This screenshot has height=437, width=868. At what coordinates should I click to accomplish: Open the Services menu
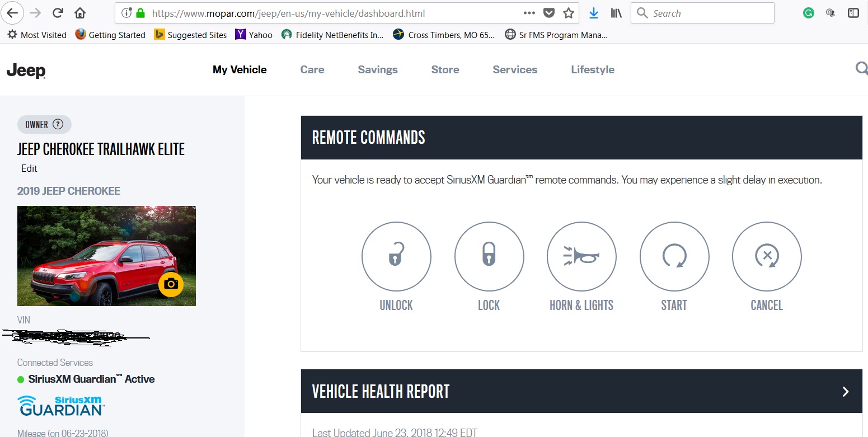coord(515,69)
